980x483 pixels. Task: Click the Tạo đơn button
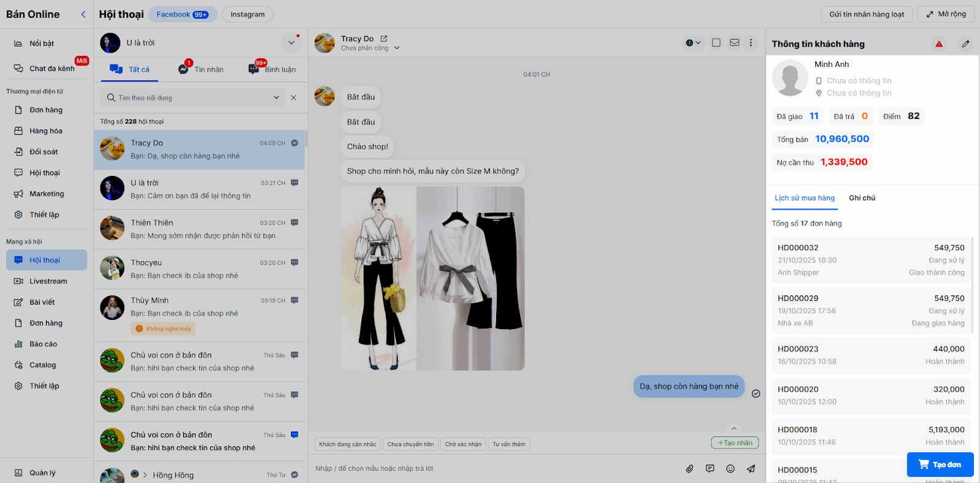coord(940,465)
